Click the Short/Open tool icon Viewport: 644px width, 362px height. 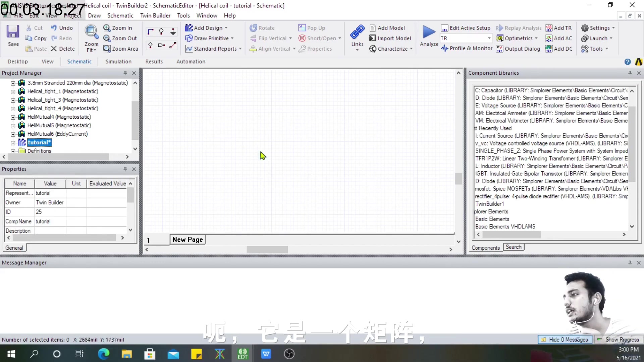302,38
